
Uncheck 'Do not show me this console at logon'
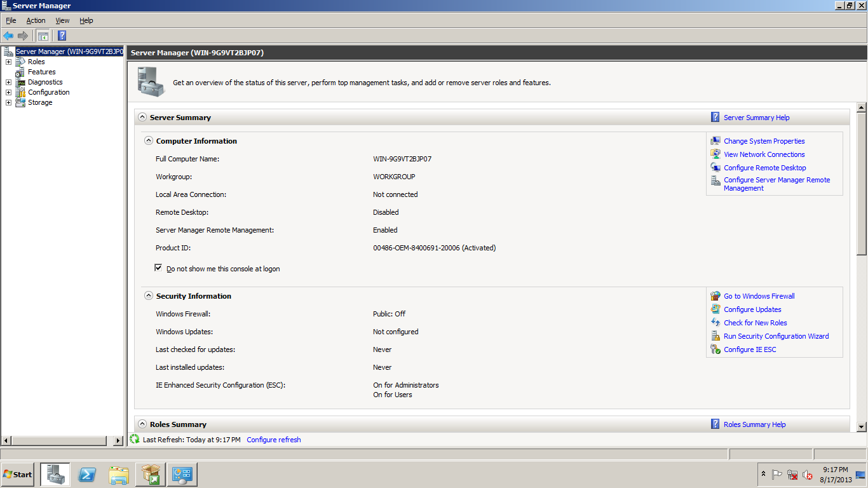(x=158, y=268)
